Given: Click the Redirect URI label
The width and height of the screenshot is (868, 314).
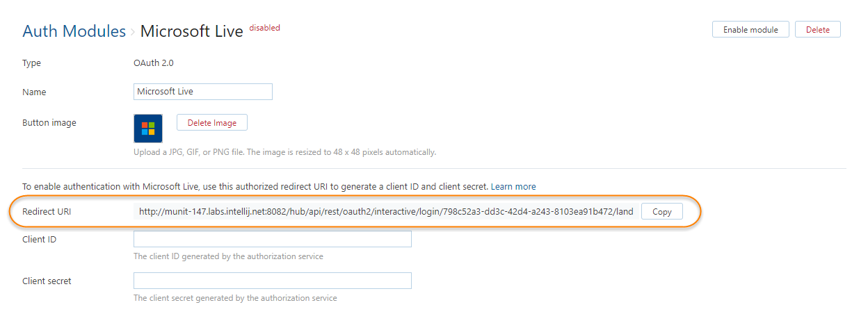Looking at the screenshot, I should 47,212.
